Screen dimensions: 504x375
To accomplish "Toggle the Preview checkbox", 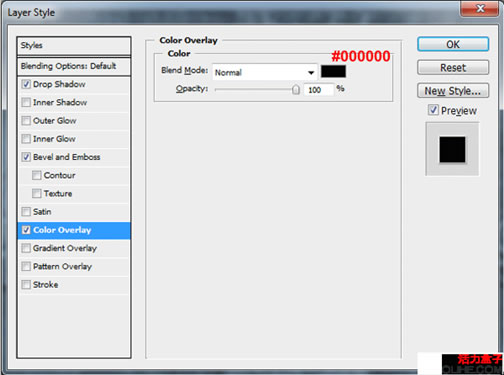I will click(x=433, y=110).
